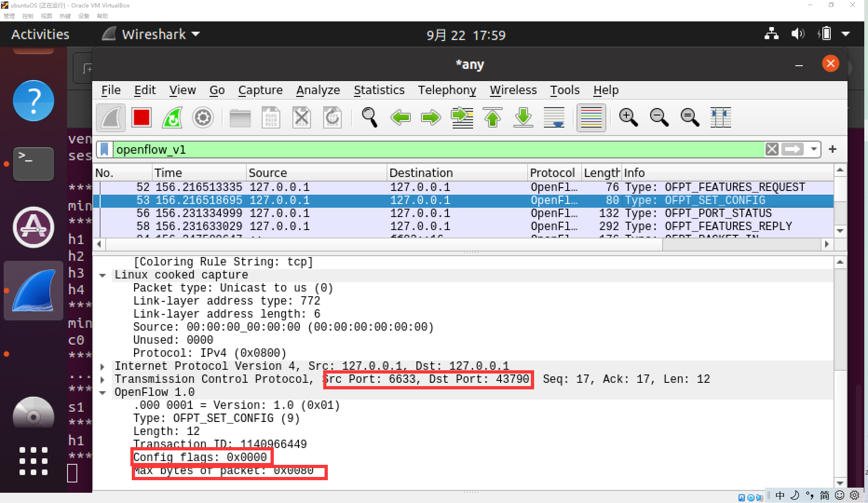The width and height of the screenshot is (868, 503).
Task: Apply the display filter arrow
Action: (793, 149)
